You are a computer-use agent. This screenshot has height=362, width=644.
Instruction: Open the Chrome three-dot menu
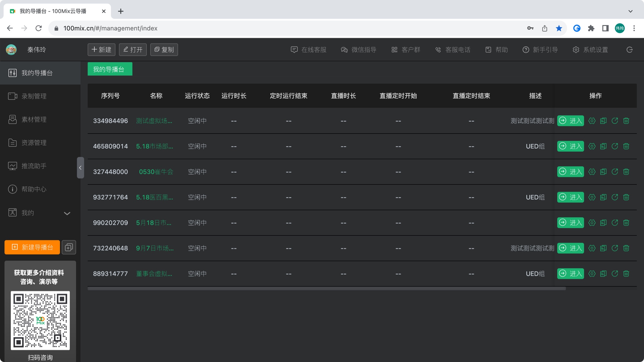click(634, 28)
